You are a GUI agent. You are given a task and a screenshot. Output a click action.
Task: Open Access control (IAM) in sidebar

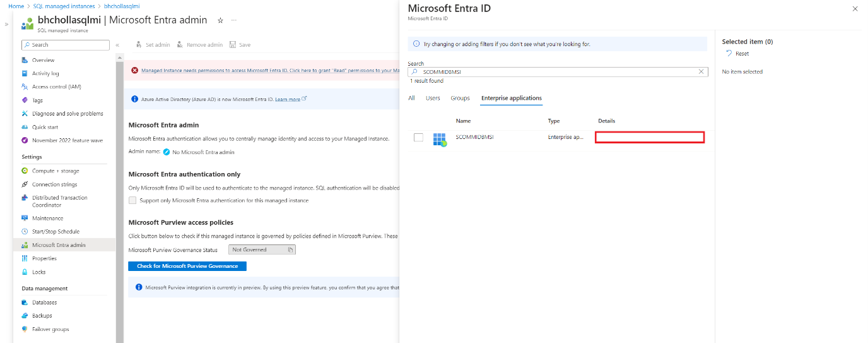(56, 87)
